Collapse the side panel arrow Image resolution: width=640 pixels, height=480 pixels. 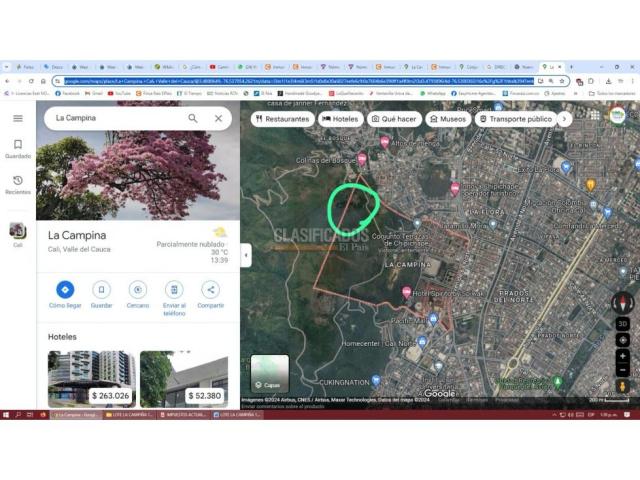(246, 255)
